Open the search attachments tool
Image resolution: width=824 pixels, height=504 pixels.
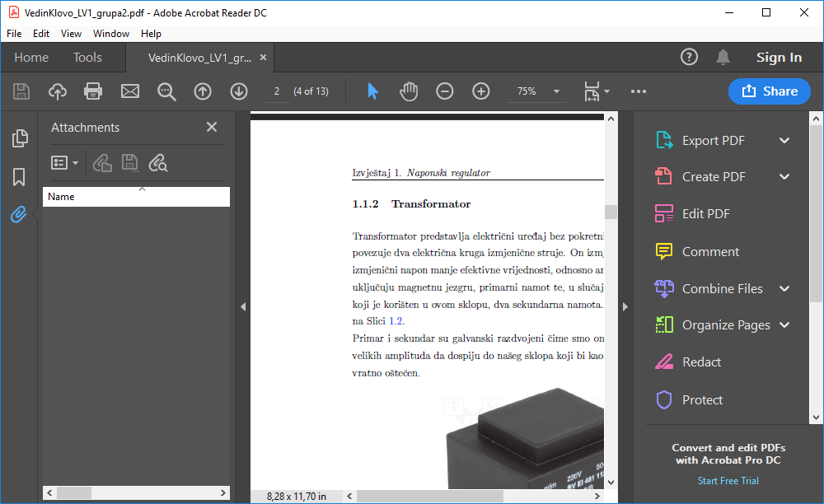[x=157, y=162]
